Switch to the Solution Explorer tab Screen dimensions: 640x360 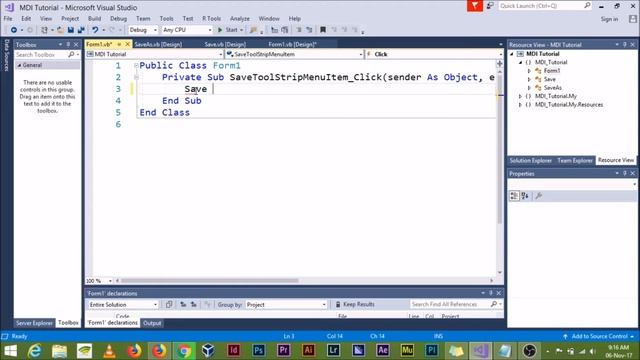coord(531,160)
